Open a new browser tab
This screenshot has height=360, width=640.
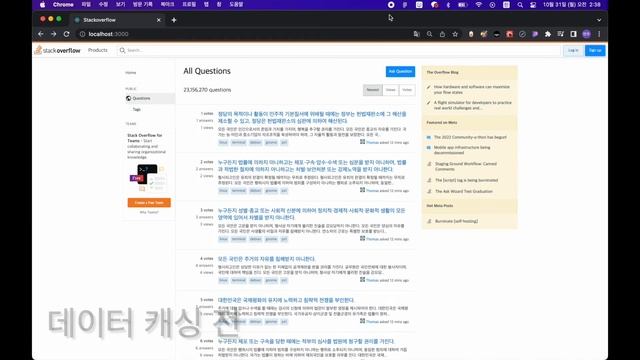pos(174,20)
